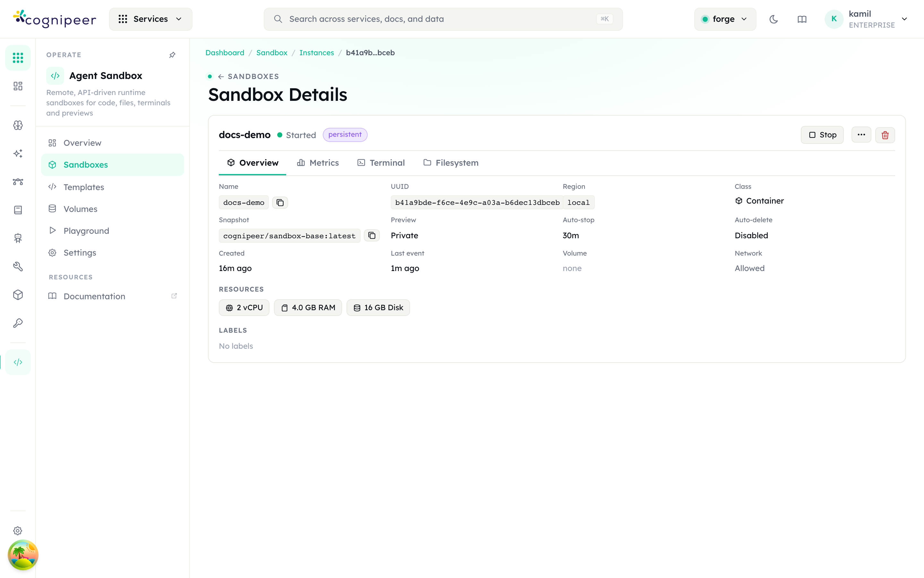Open Overview in the sidebar
Viewport: 924px width, 578px height.
[x=113, y=143]
